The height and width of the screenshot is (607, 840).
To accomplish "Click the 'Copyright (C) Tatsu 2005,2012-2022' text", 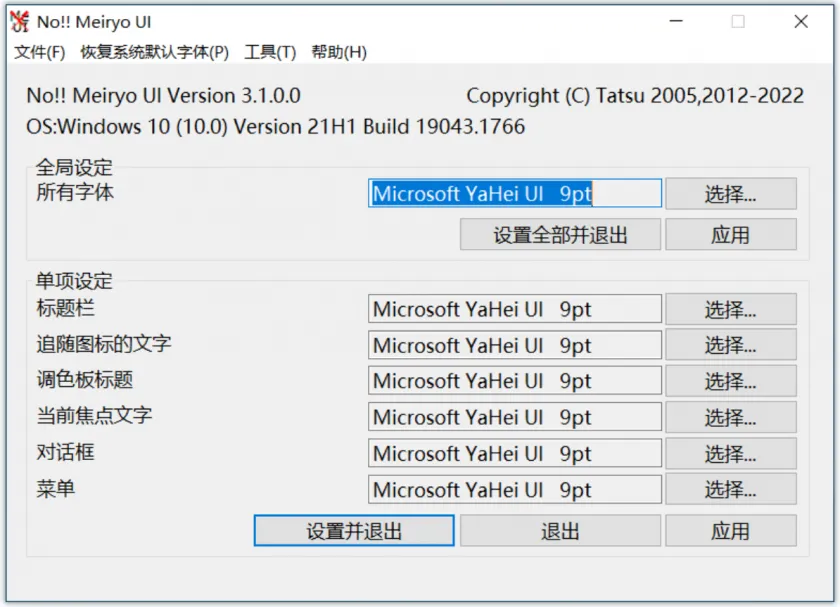I will pyautogui.click(x=635, y=95).
